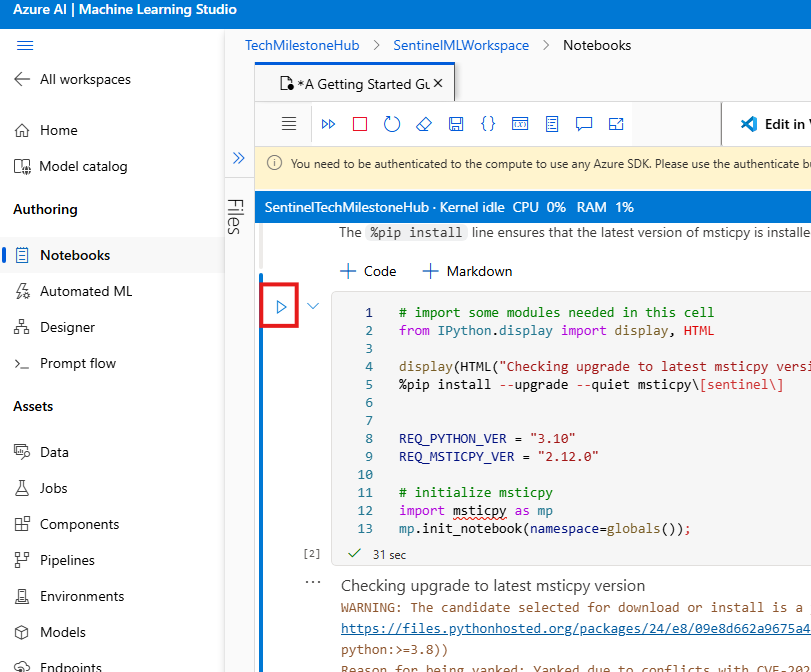811x672 pixels.
Task: Go to SentinelMLWorkspace breadcrumb
Action: [x=461, y=45]
